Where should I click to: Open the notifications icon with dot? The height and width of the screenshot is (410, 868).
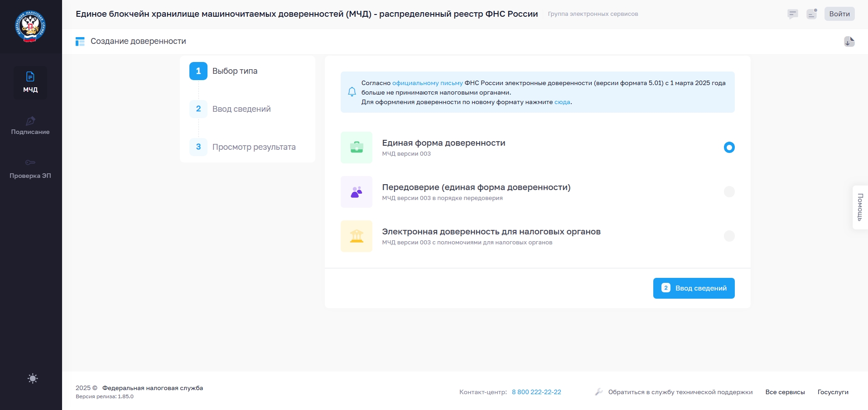[811, 14]
